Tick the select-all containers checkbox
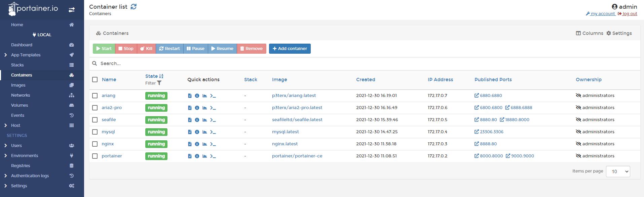 click(95, 80)
